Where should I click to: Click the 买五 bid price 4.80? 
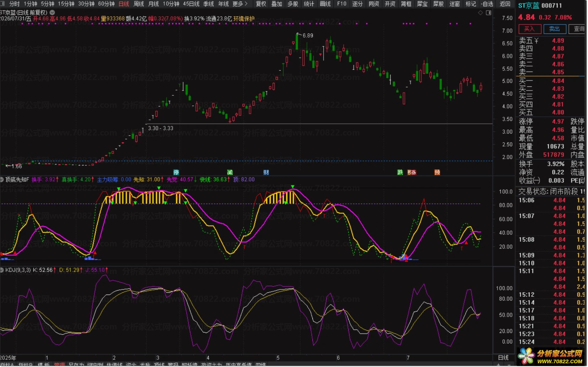558,112
